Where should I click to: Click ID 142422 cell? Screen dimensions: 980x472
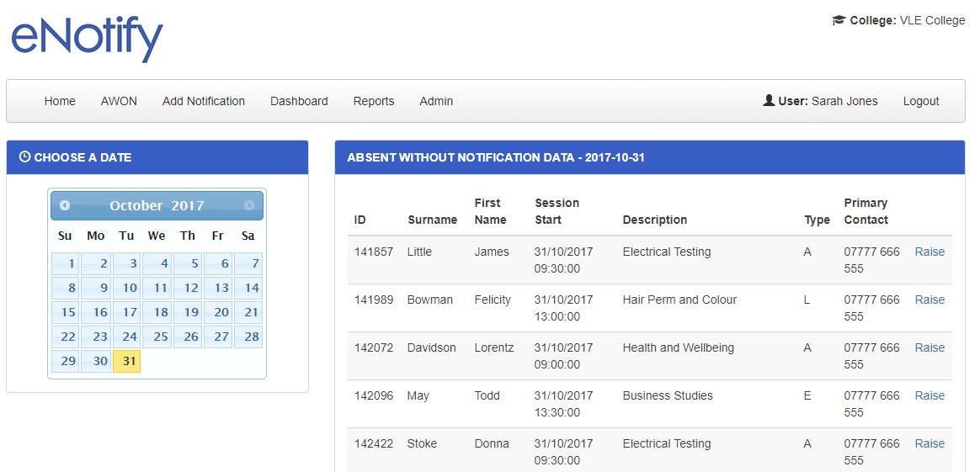point(374,443)
